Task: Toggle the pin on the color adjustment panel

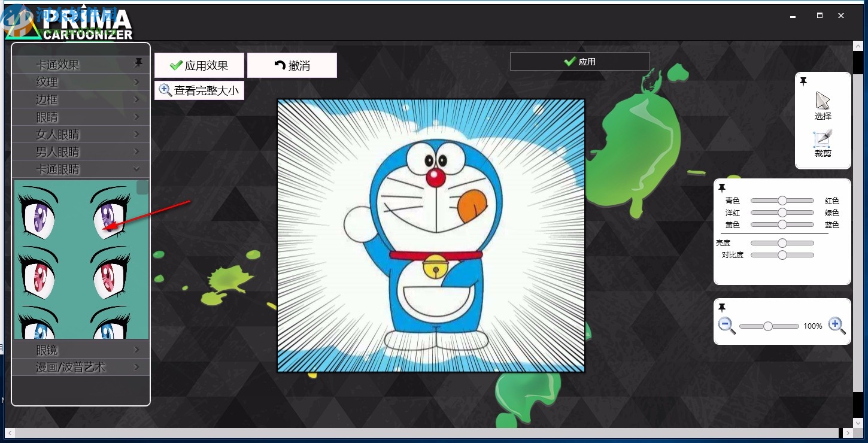Action: pos(723,187)
